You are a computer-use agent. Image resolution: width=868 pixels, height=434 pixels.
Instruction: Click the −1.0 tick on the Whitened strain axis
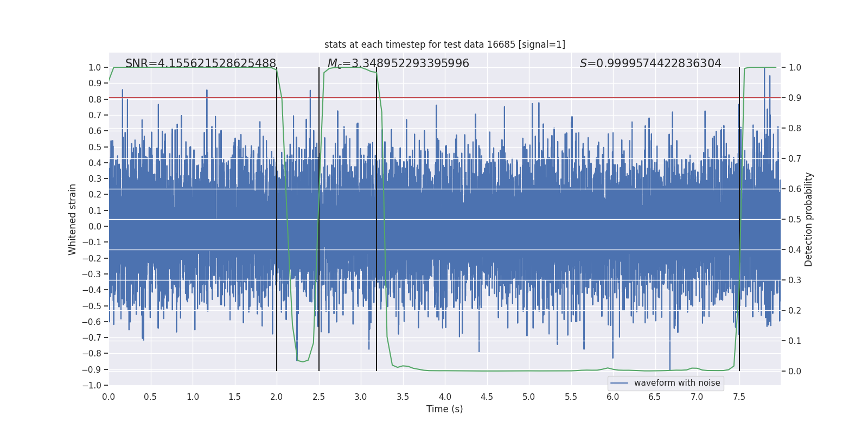point(92,385)
